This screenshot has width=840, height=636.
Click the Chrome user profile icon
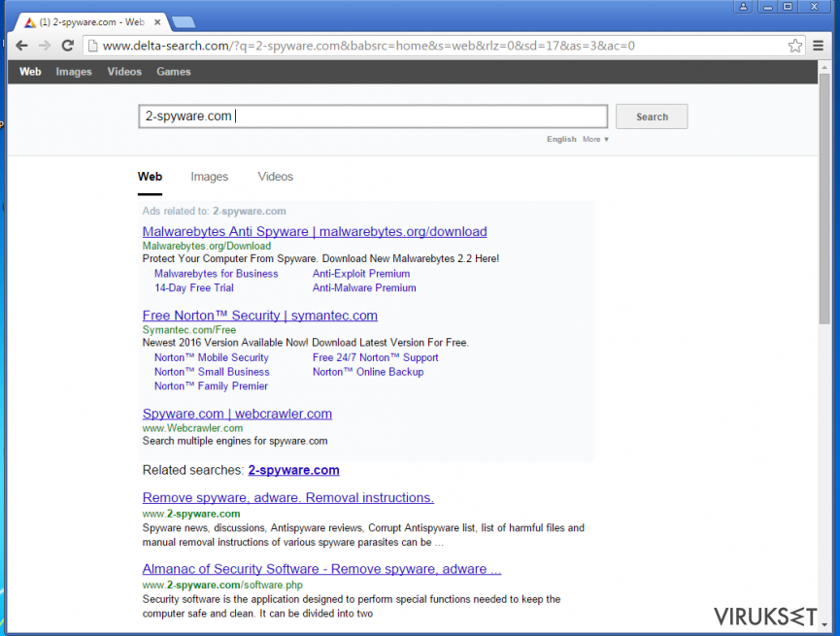(744, 7)
